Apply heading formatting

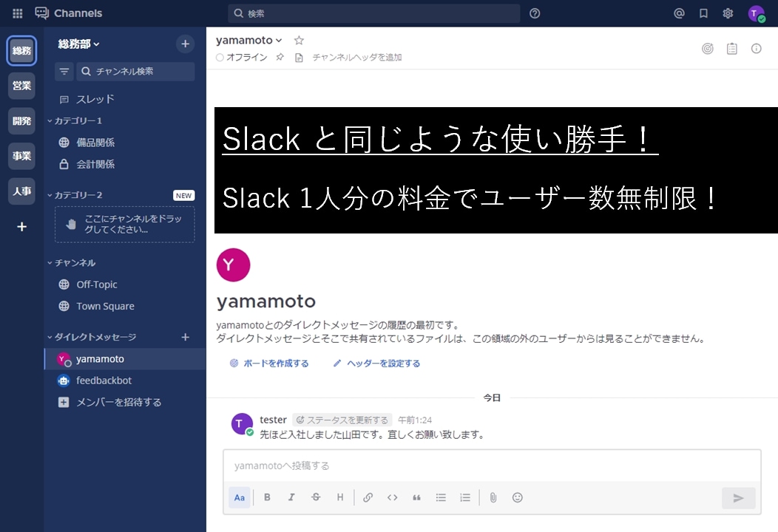pyautogui.click(x=340, y=497)
